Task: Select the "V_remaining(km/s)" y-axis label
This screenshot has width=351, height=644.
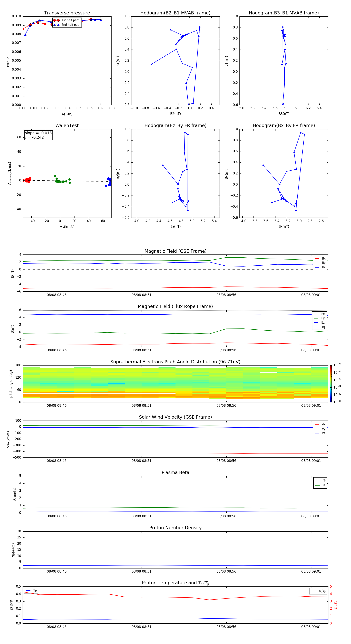Action: pyautogui.click(x=10, y=173)
